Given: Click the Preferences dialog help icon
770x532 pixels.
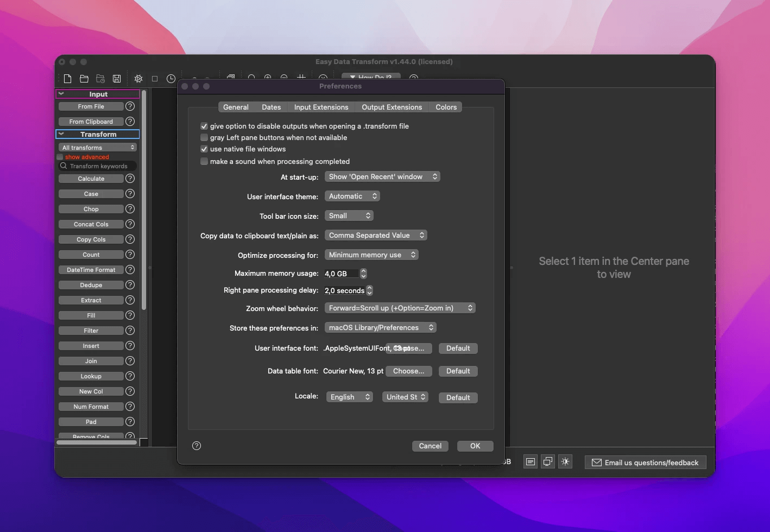Looking at the screenshot, I should coord(197,446).
